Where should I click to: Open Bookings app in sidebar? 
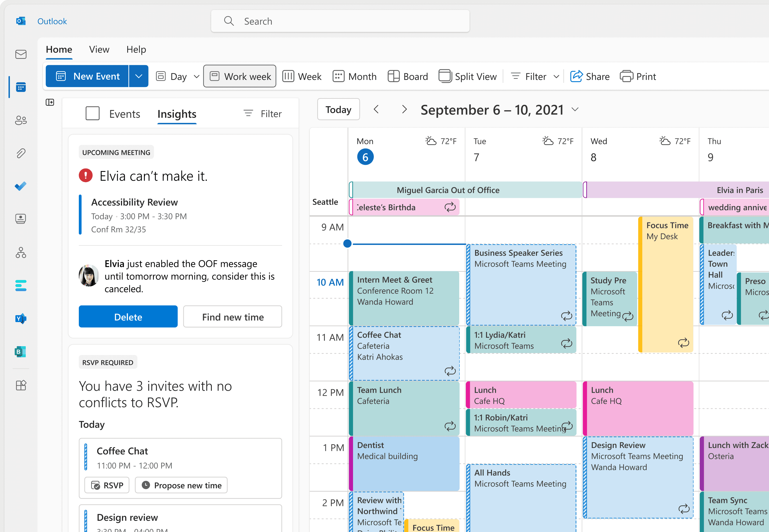[21, 352]
